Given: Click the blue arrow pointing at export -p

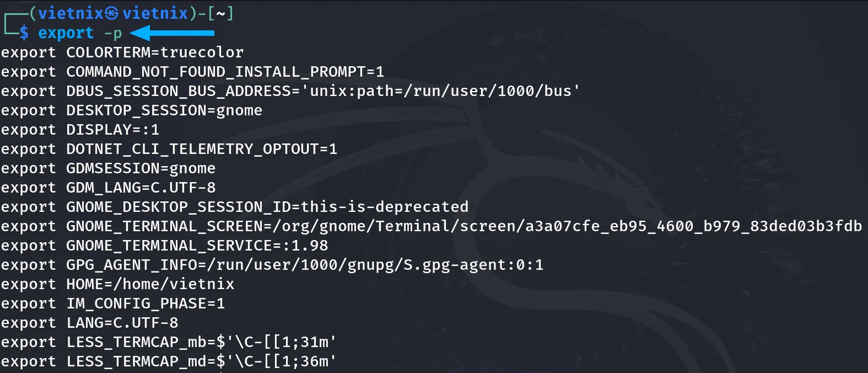Looking at the screenshot, I should [172, 33].
